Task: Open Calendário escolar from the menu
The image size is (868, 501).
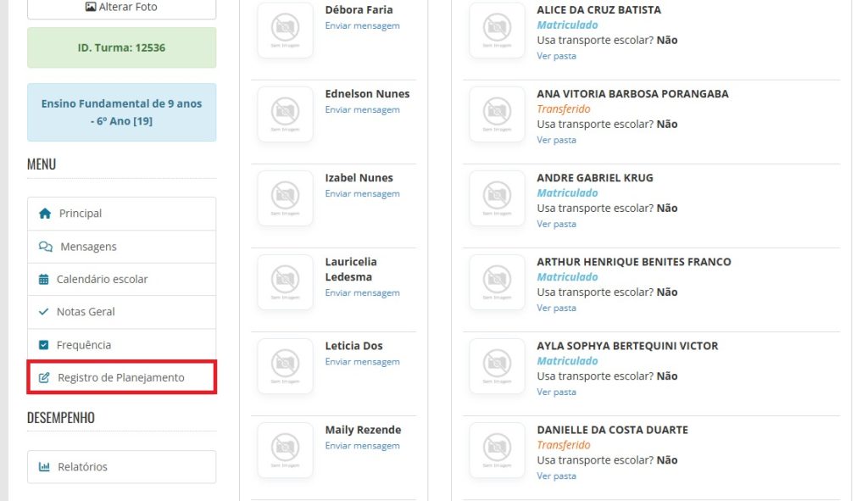Action: pos(121,279)
